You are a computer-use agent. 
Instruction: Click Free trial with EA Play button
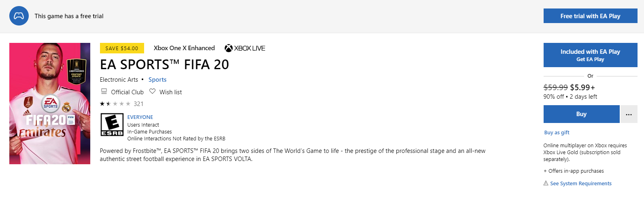coord(590,16)
